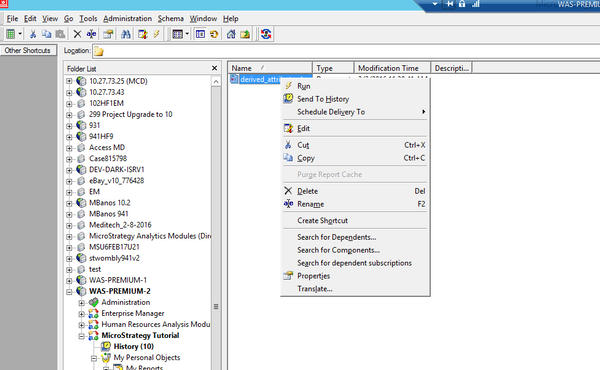Click the Up One Level folder icon

point(245,34)
